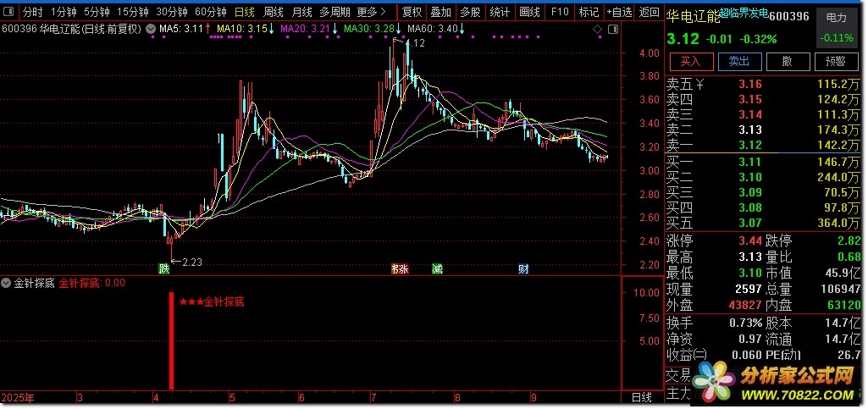
Task: Click the MA30: 3.28 indicator label
Action: coord(373,29)
